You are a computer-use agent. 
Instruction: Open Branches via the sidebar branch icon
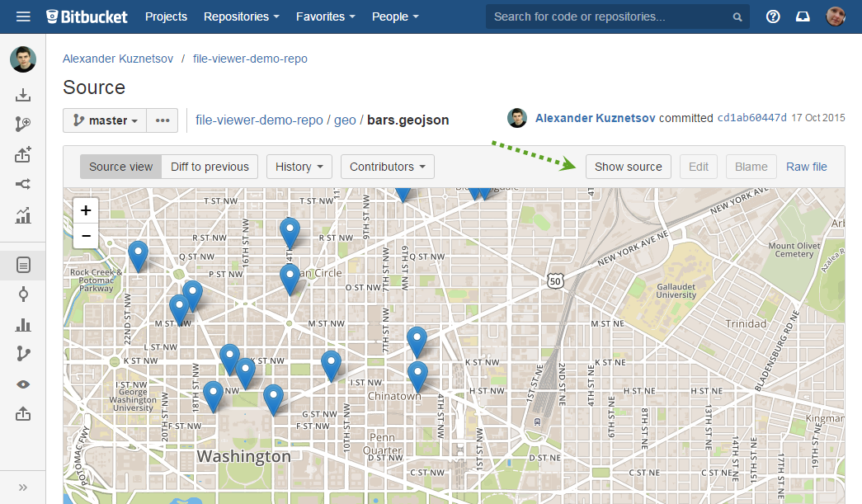click(x=23, y=353)
